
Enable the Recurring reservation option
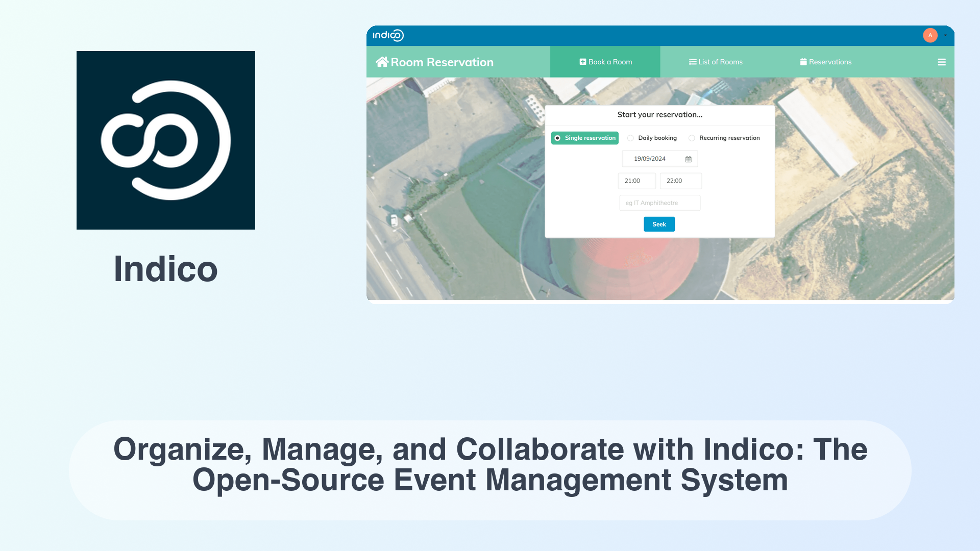click(692, 138)
